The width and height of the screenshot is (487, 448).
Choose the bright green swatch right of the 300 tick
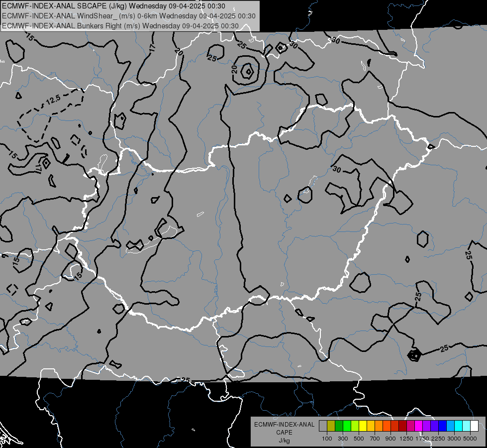click(347, 426)
